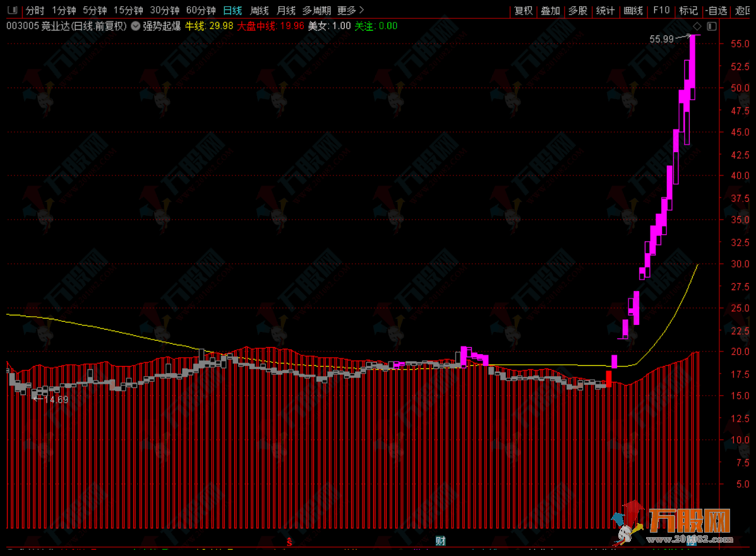Click the 牛线: 29.98 indicator value

(209, 26)
